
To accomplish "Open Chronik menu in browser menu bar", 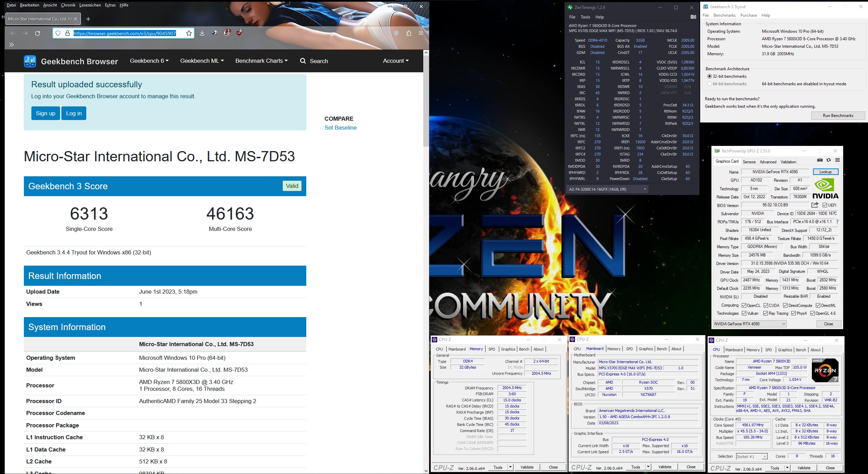I will 68,5.
